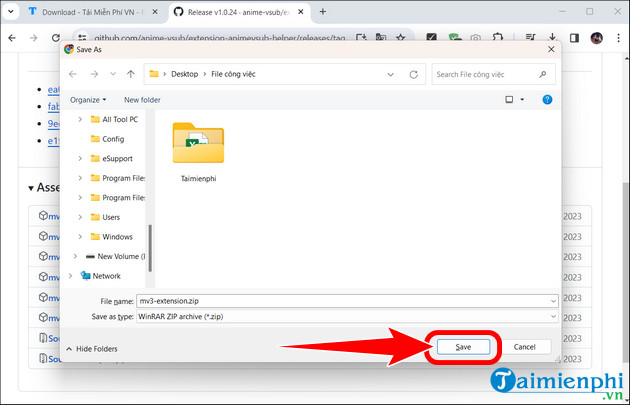Image resolution: width=630 pixels, height=405 pixels.
Task: Click New folder in the toolbar
Action: pyautogui.click(x=143, y=100)
